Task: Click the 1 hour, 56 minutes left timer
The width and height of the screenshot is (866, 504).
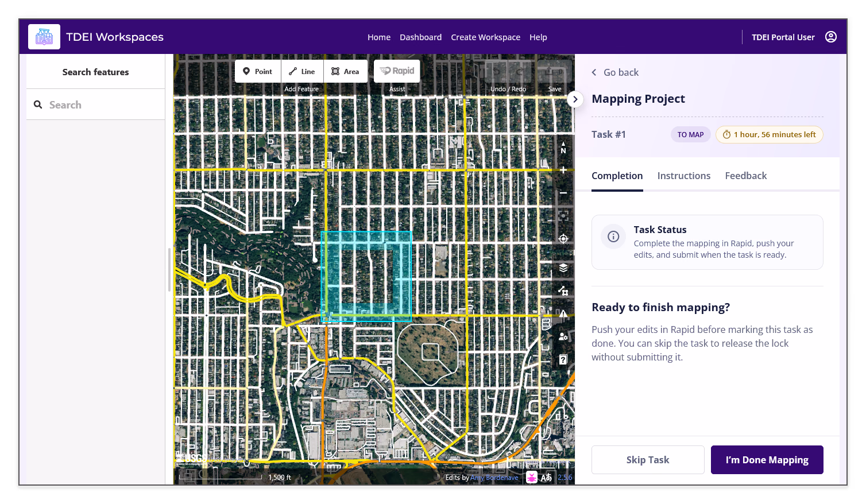Action: 769,134
